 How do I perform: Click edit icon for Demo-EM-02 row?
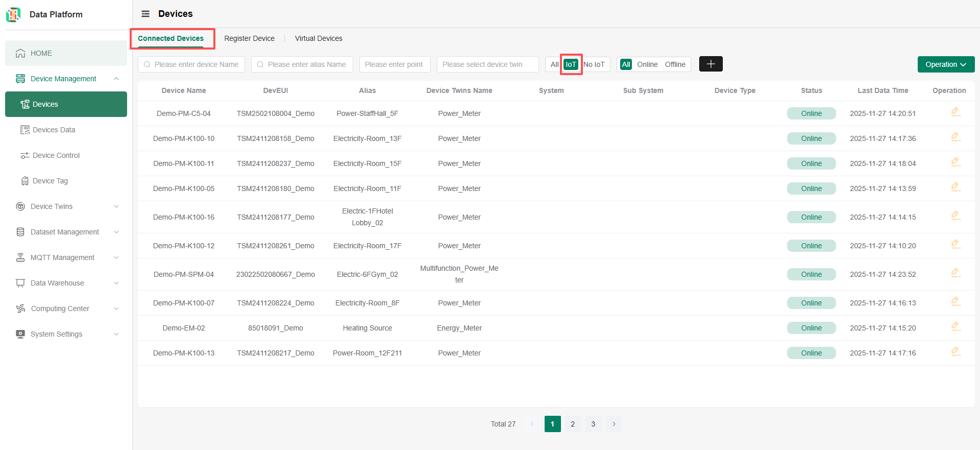tap(955, 327)
